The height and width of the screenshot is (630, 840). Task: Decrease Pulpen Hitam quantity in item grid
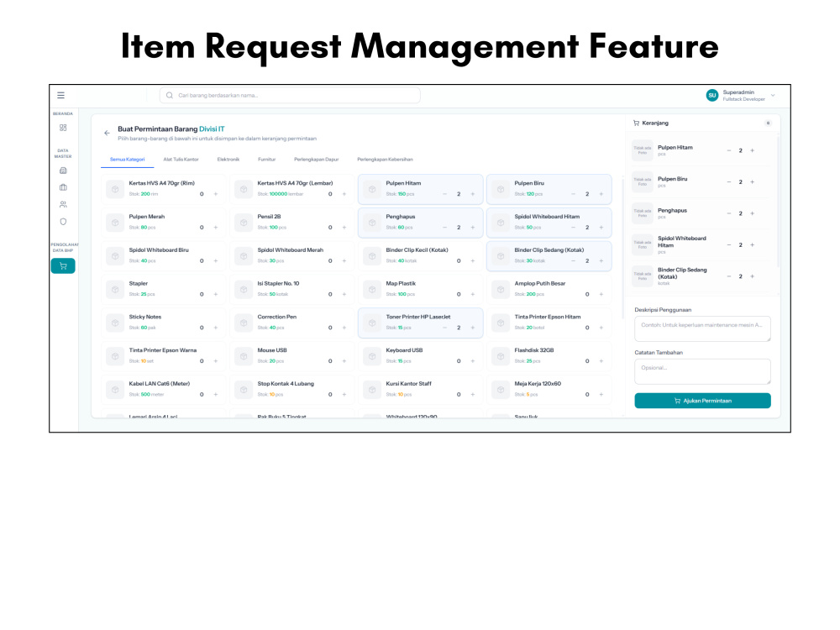click(x=444, y=194)
